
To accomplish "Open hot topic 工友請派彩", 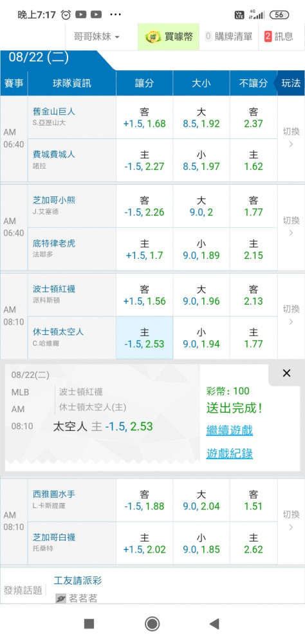I will coord(78,580).
